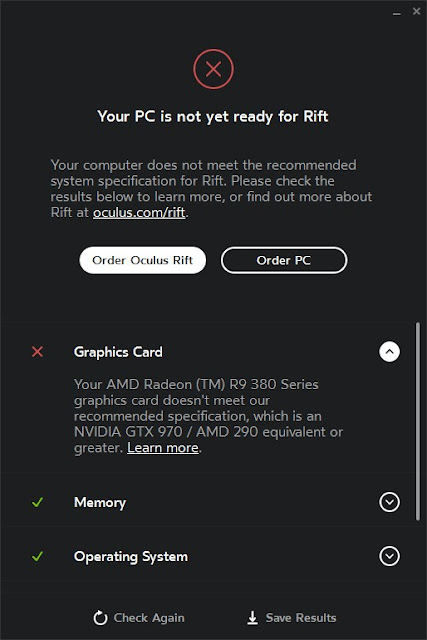The height and width of the screenshot is (640, 427).
Task: Select the Graphics Card heading
Action: tap(118, 352)
